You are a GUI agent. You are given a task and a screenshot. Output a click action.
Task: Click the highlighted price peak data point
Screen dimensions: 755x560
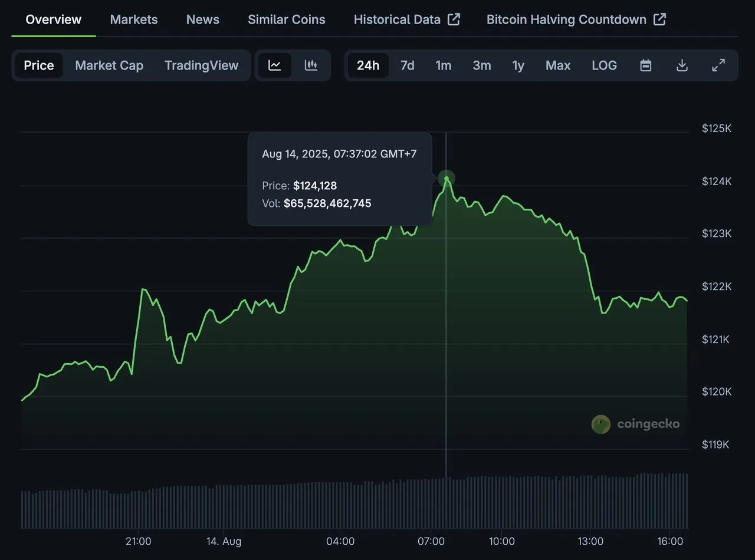[x=447, y=178]
